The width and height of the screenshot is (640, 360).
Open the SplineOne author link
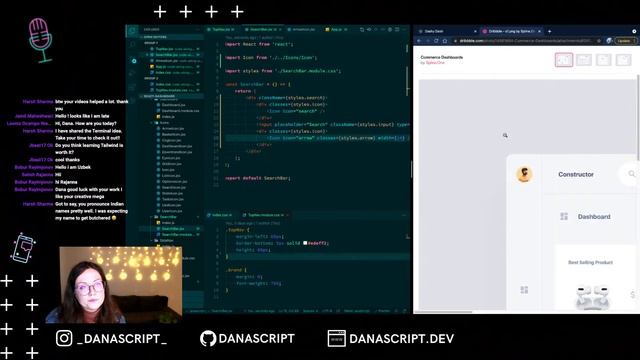click(x=435, y=63)
